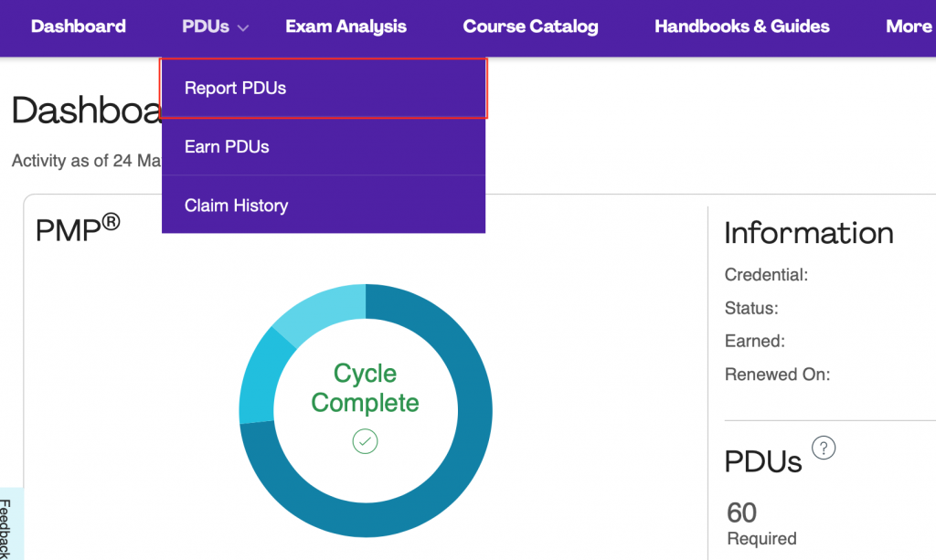936x560 pixels.
Task: Open Claim History from the PDUs menu
Action: click(235, 205)
